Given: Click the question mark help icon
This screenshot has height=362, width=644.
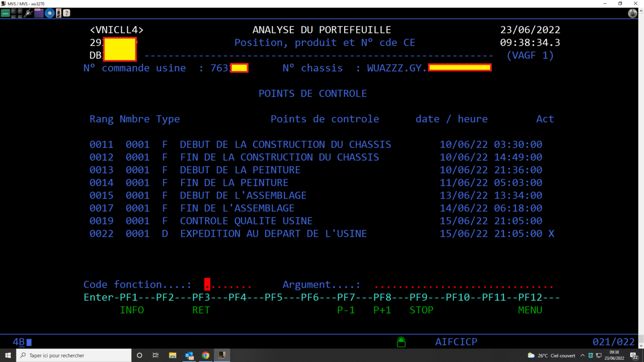Looking at the screenshot, I should (x=66, y=13).
